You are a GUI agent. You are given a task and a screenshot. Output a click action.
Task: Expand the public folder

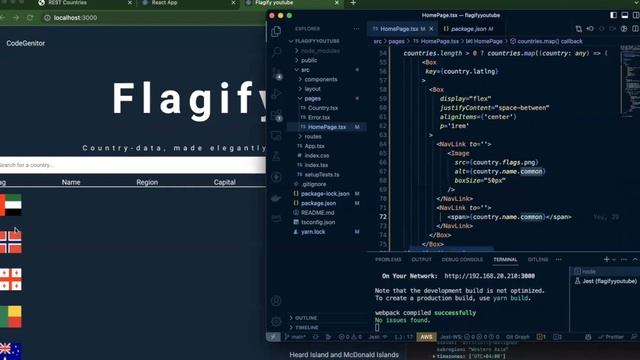(309, 60)
